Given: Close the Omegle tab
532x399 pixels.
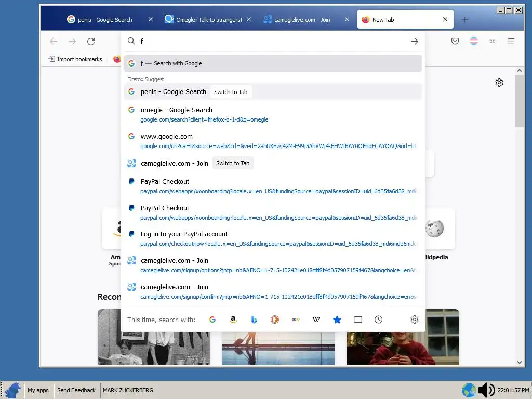Looking at the screenshot, I should (x=249, y=19).
